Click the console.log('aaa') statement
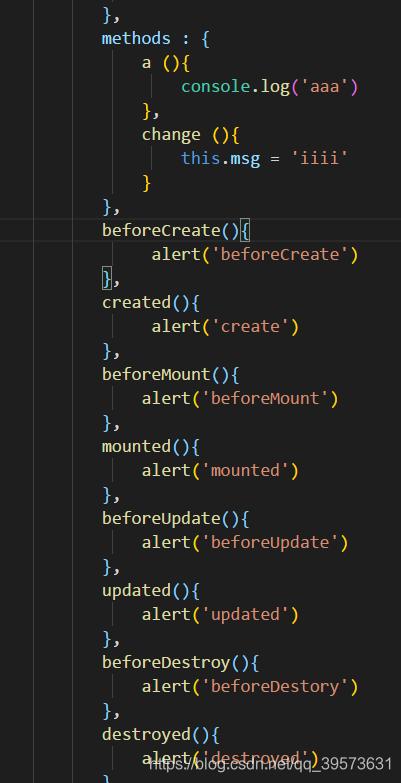This screenshot has height=783, width=401. 270,87
